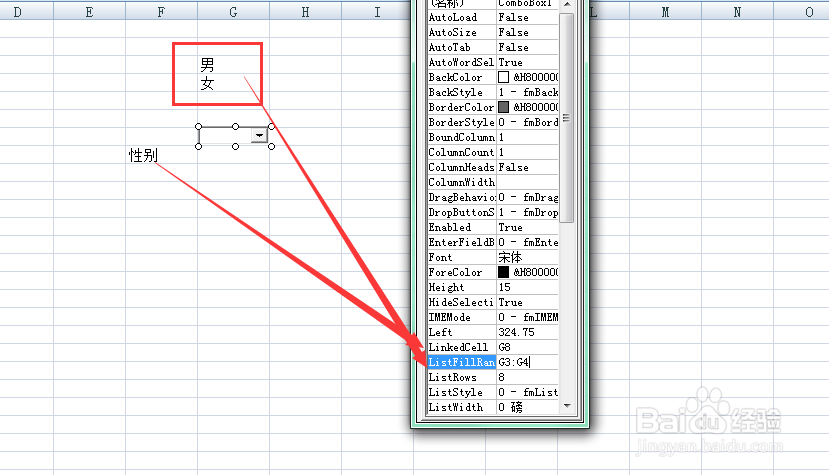Click the AutoWordSelect value True
Screen dimensions: 829x475
coord(528,62)
